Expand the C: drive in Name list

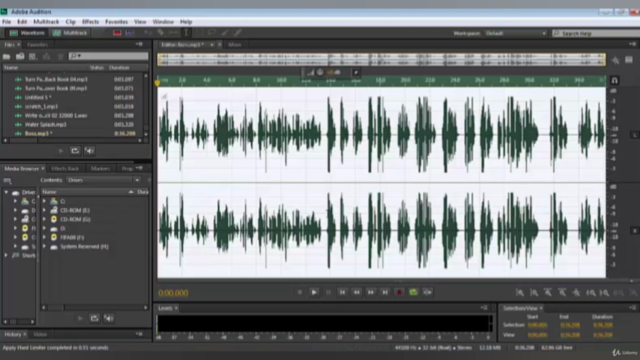44,201
